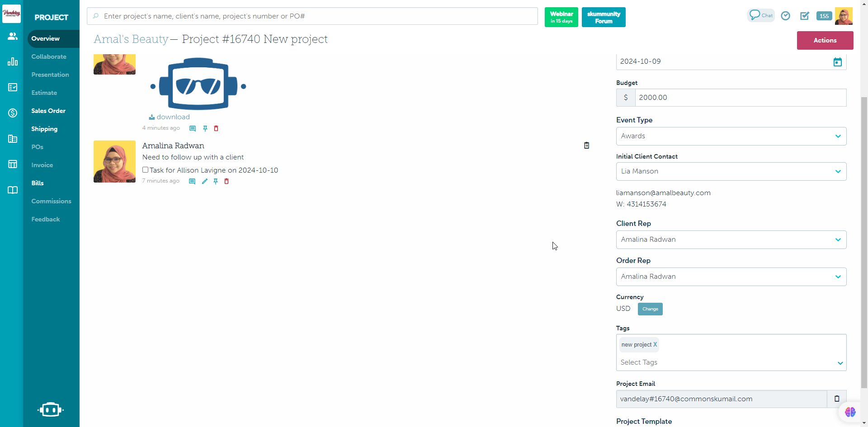Open the Chat panel
Screen dimensions: 868x427
[761, 15]
